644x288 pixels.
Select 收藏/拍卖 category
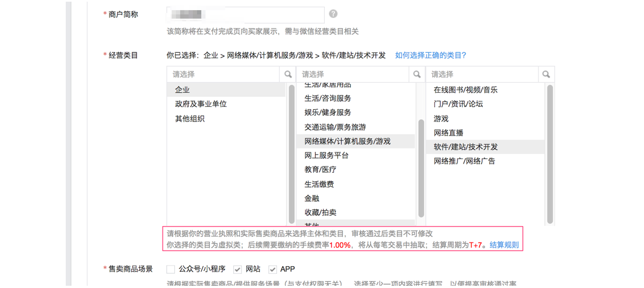click(356, 213)
